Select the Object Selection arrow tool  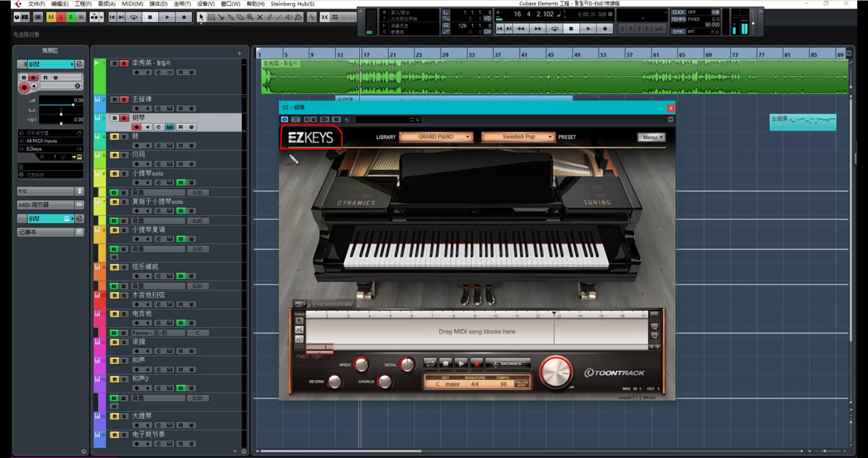(x=201, y=17)
